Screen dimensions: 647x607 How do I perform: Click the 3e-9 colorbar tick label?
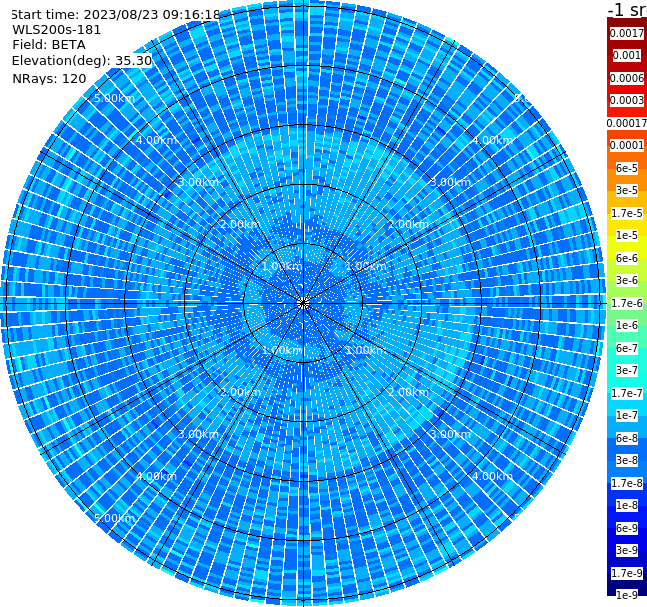point(627,550)
